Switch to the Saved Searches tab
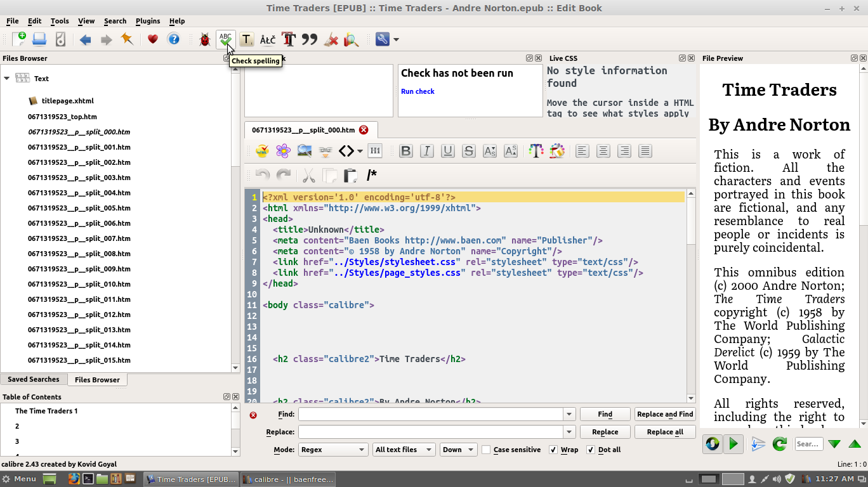This screenshot has height=487, width=868. (x=33, y=379)
